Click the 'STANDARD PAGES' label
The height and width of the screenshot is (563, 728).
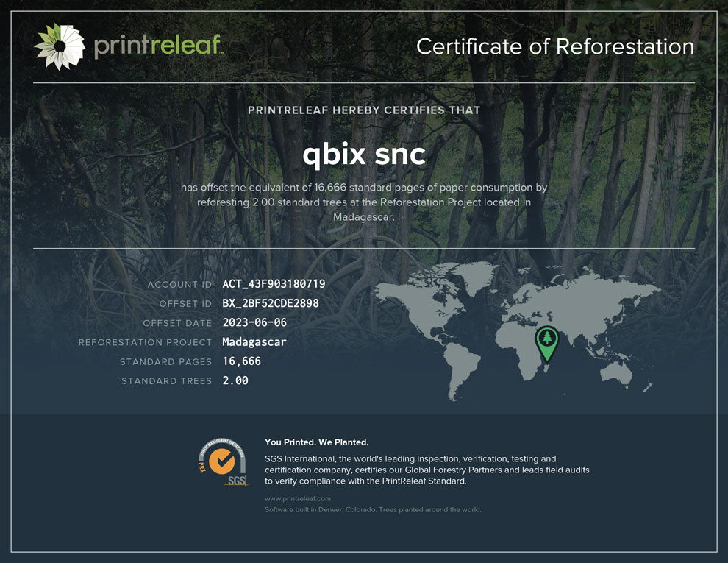165,362
